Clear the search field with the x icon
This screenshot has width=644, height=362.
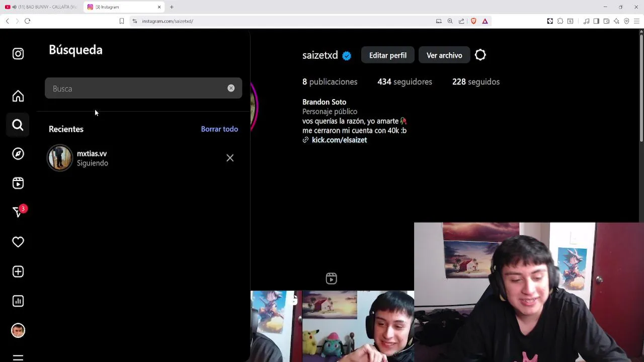tap(231, 88)
